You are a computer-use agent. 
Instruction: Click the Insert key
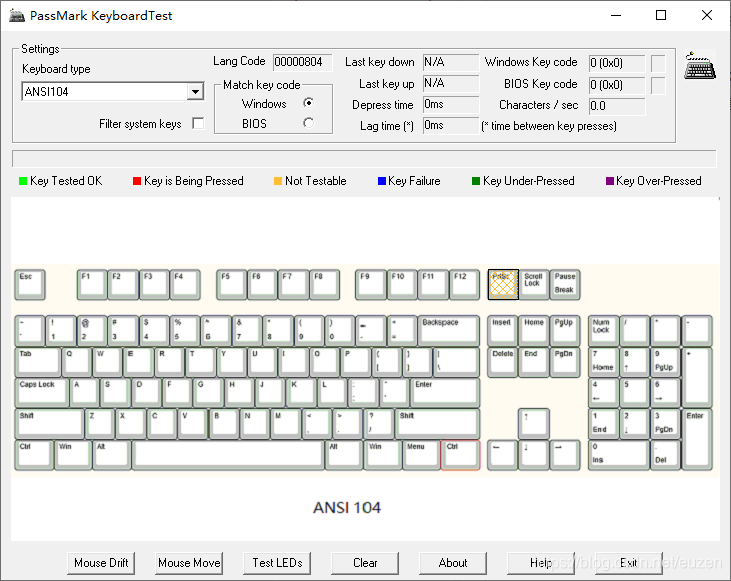click(503, 331)
